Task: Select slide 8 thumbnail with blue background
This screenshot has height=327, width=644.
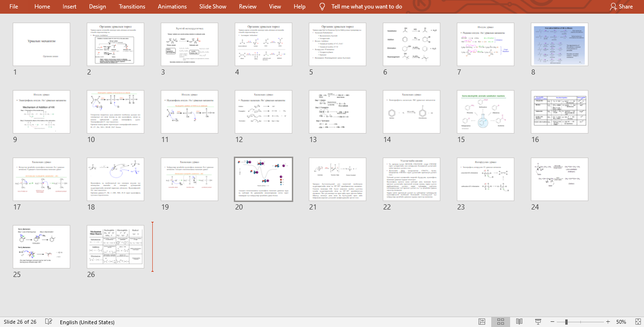Action: tap(559, 44)
